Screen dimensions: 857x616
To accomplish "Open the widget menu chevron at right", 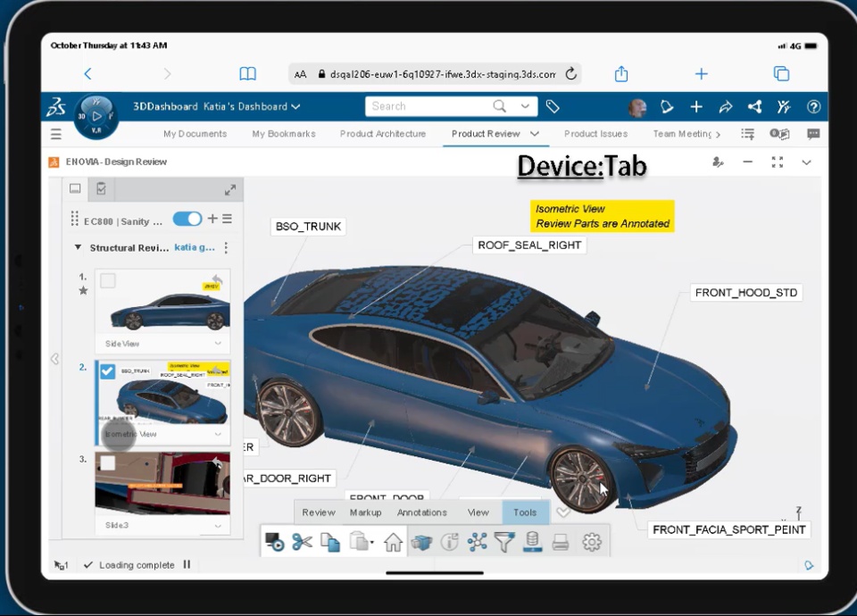I will [806, 162].
